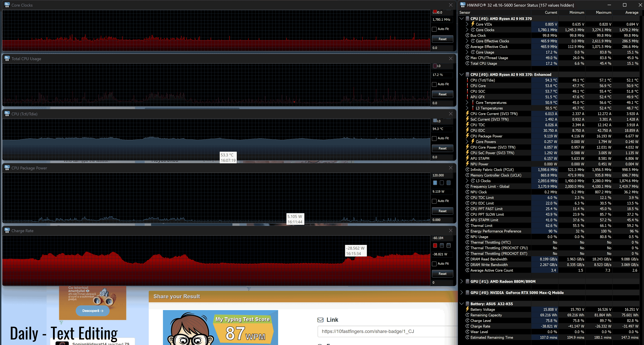Click the Average column header
Screen dimensions: 644x345
tap(631, 13)
